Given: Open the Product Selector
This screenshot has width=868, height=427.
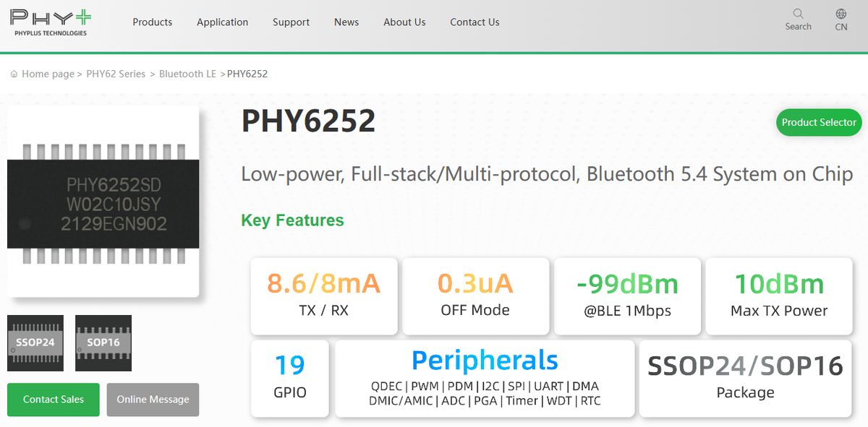Looking at the screenshot, I should click(x=818, y=122).
